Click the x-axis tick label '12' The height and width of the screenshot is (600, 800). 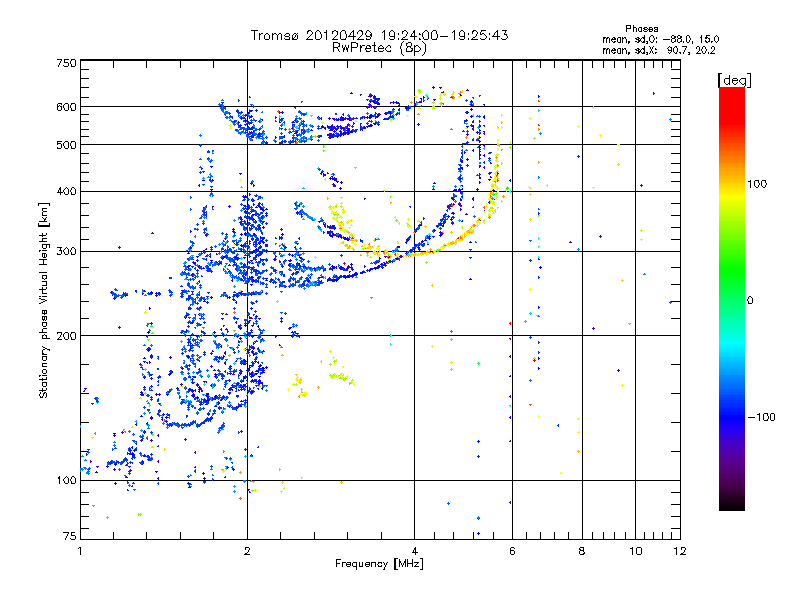pos(680,551)
